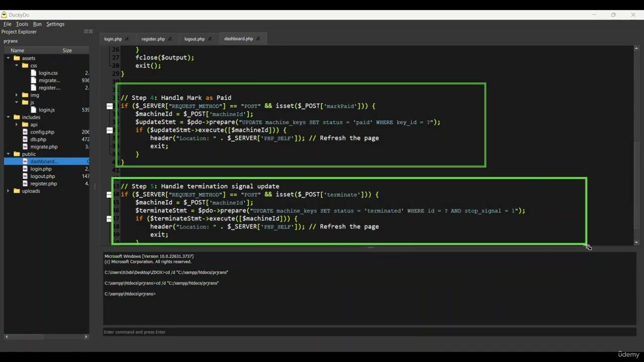The height and width of the screenshot is (362, 644).
Task: Click the config.php file icon
Action: click(26, 132)
